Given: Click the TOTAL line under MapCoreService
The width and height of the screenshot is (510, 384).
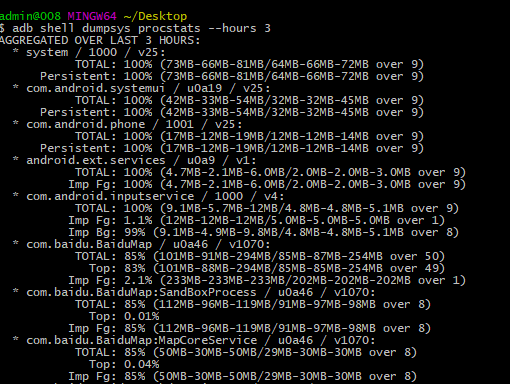Looking at the screenshot, I should 246,352.
